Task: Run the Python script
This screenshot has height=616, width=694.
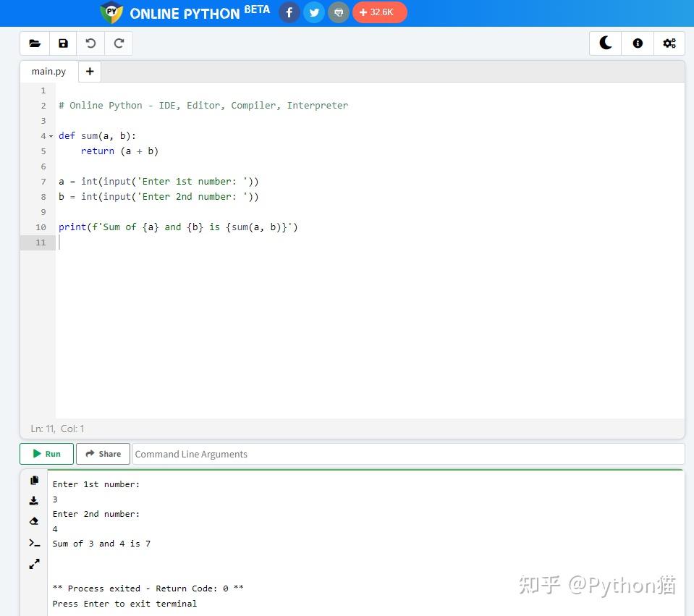Action: tap(46, 454)
